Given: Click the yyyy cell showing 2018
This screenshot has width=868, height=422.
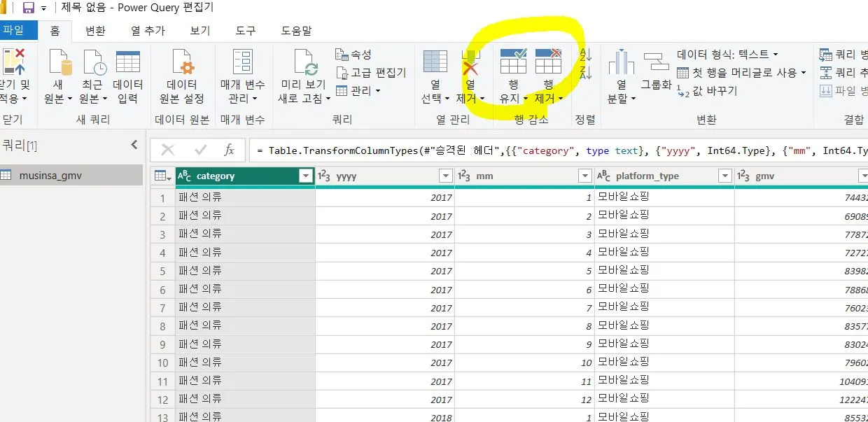Looking at the screenshot, I should click(384, 416).
